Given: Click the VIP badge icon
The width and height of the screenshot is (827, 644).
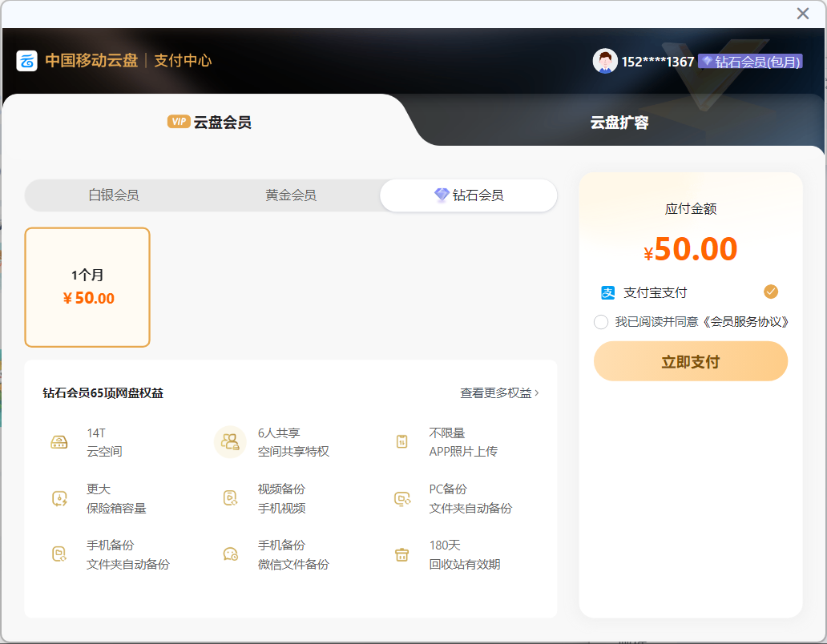Looking at the screenshot, I should (x=179, y=122).
